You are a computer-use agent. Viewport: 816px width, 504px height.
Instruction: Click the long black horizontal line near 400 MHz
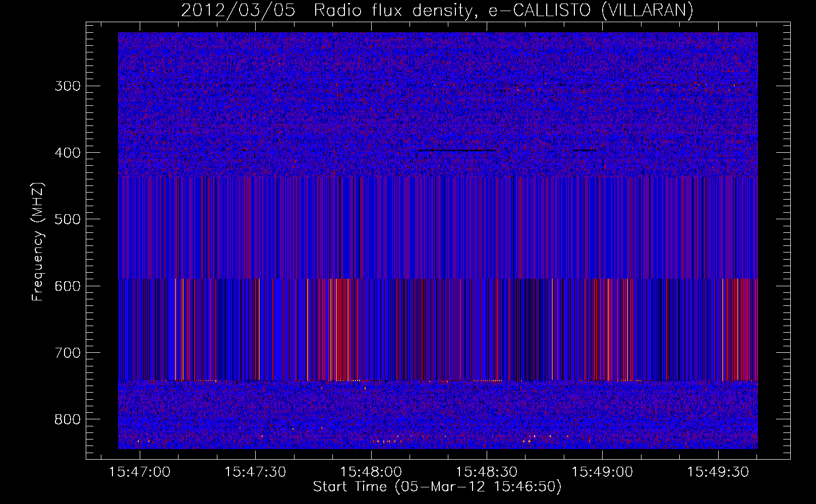(456, 150)
